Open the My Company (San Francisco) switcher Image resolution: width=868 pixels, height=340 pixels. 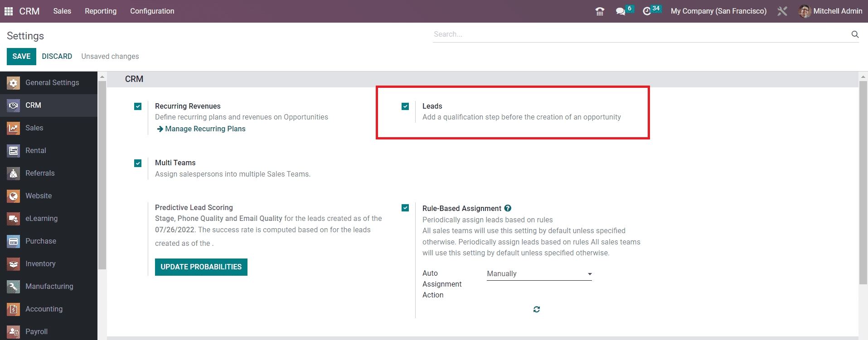tap(718, 11)
